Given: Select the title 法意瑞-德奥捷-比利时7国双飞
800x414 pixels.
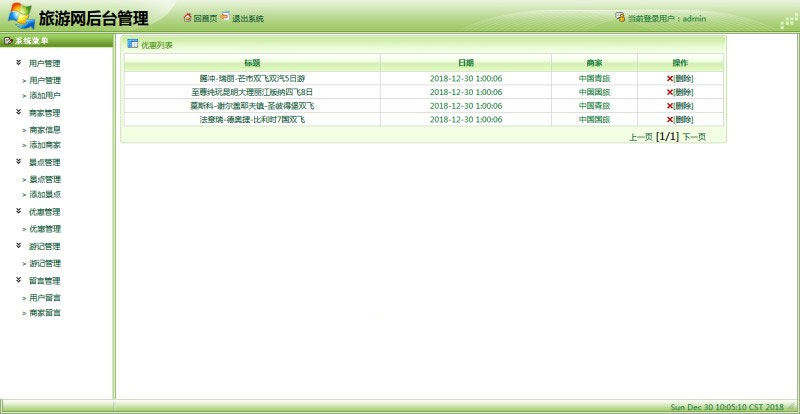Looking at the screenshot, I should (x=252, y=119).
